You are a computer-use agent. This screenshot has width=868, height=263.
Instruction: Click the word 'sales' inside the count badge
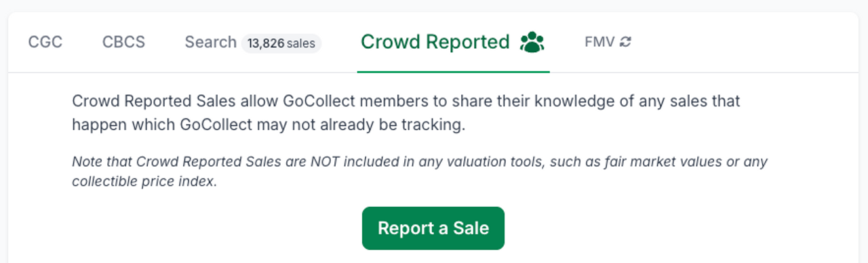(301, 43)
